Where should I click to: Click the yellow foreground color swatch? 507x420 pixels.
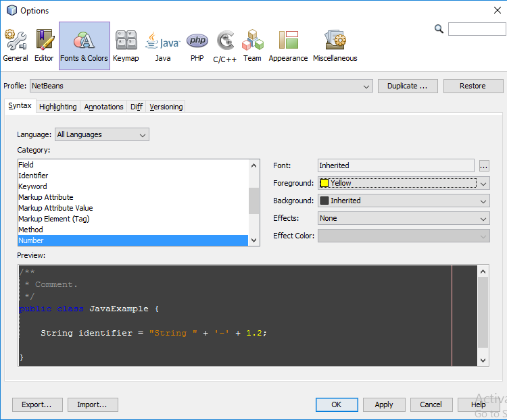tap(324, 183)
